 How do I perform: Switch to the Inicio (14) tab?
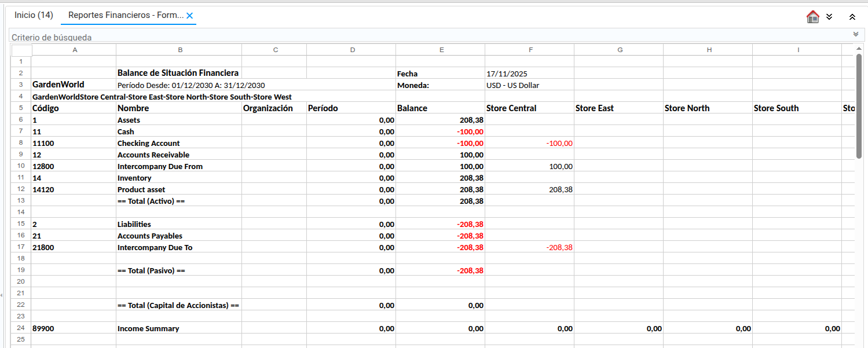33,15
